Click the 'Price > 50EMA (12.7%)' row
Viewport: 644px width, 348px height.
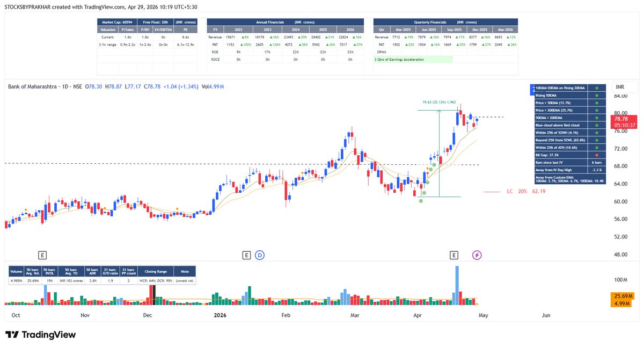click(x=570, y=102)
